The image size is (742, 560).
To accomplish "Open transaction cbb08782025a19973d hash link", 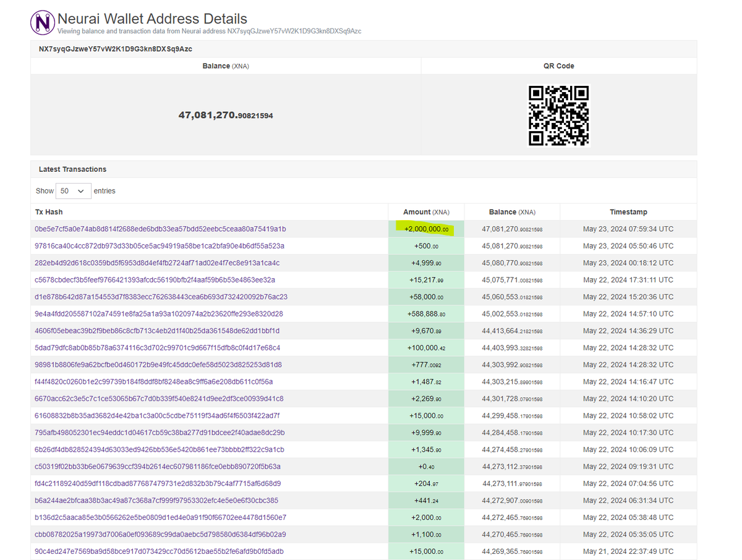I will pos(160,535).
